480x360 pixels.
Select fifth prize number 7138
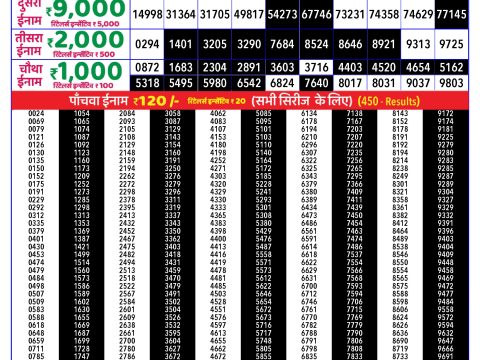coord(354,113)
